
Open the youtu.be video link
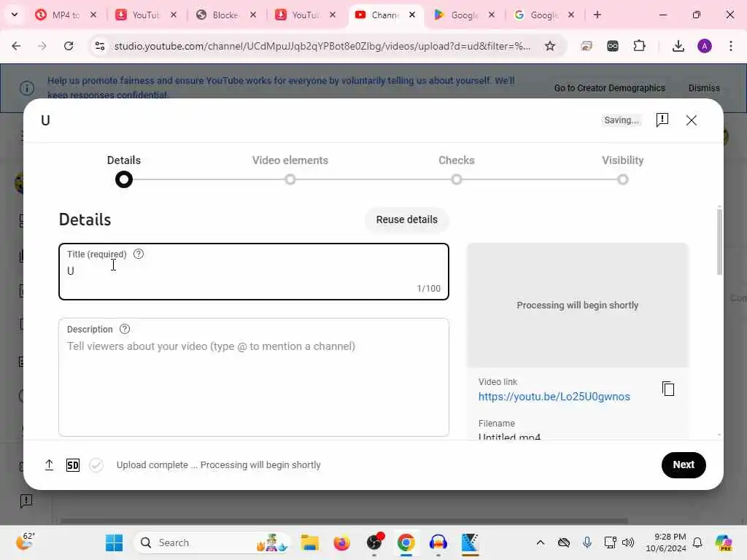point(554,397)
